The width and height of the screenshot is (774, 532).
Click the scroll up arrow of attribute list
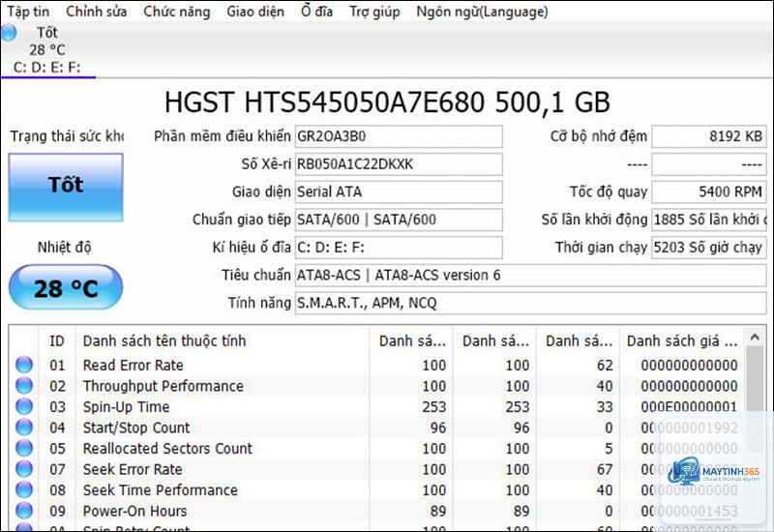(755, 337)
